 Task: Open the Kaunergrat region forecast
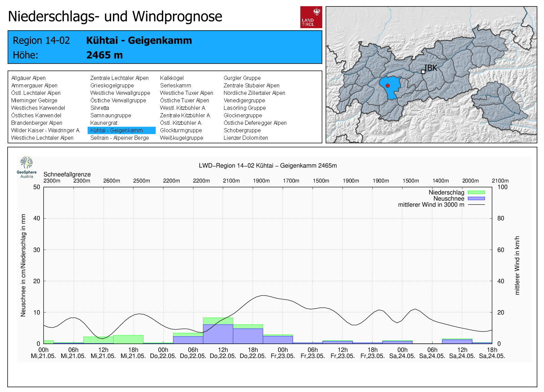click(x=104, y=123)
